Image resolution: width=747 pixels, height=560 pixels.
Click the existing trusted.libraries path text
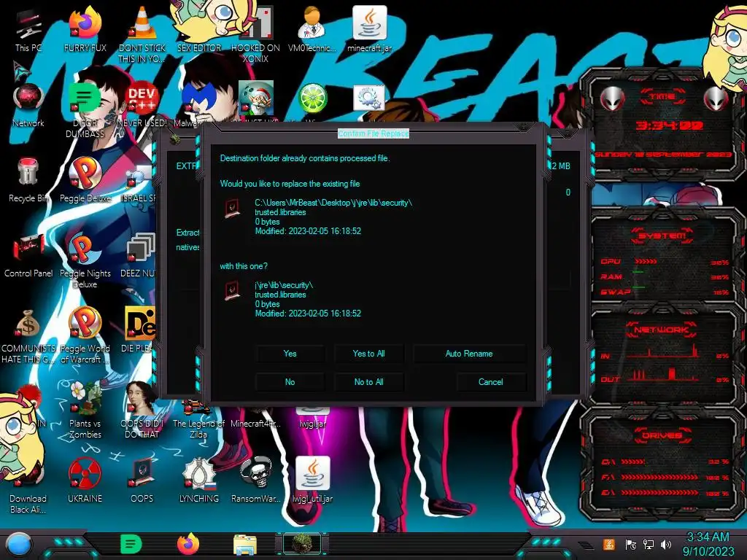(x=333, y=203)
